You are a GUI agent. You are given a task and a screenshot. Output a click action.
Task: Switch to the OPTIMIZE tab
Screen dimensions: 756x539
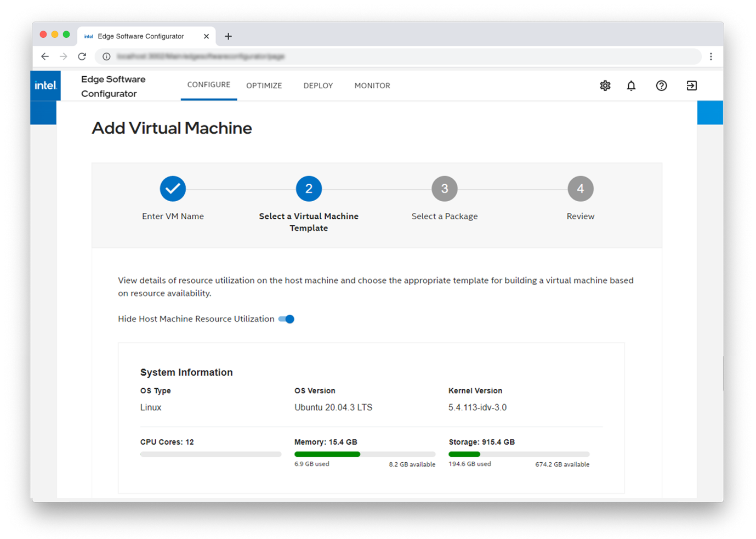click(264, 86)
